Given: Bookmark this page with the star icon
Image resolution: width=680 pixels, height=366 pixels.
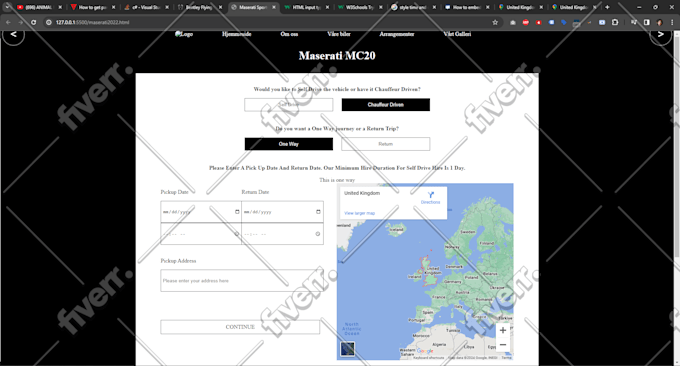Looking at the screenshot, I should click(x=495, y=22).
